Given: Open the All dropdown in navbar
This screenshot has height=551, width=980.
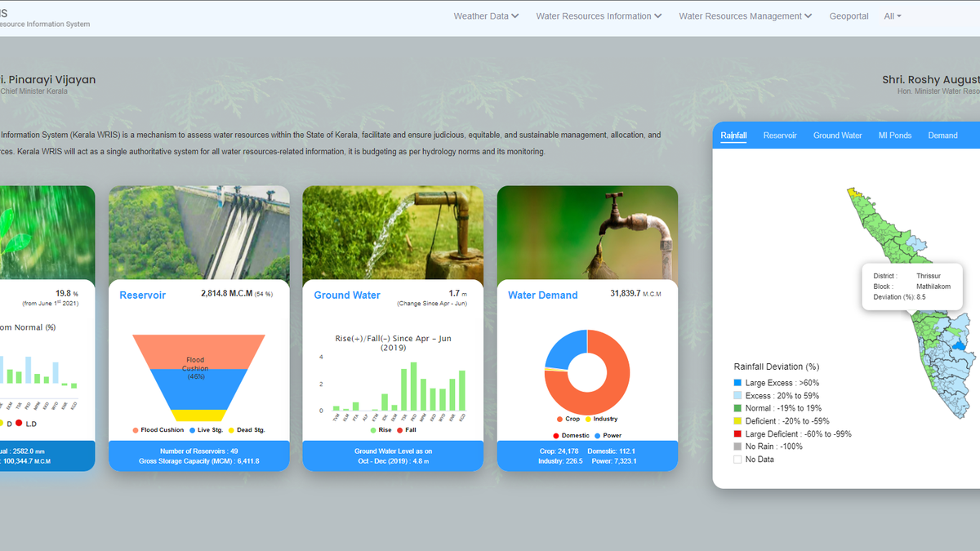Looking at the screenshot, I should (x=892, y=16).
